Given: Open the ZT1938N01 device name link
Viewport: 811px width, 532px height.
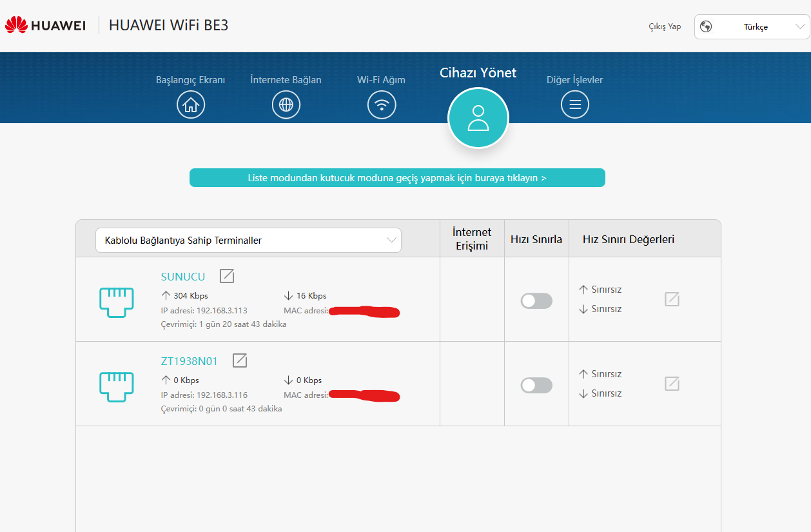Looking at the screenshot, I should pyautogui.click(x=190, y=361).
